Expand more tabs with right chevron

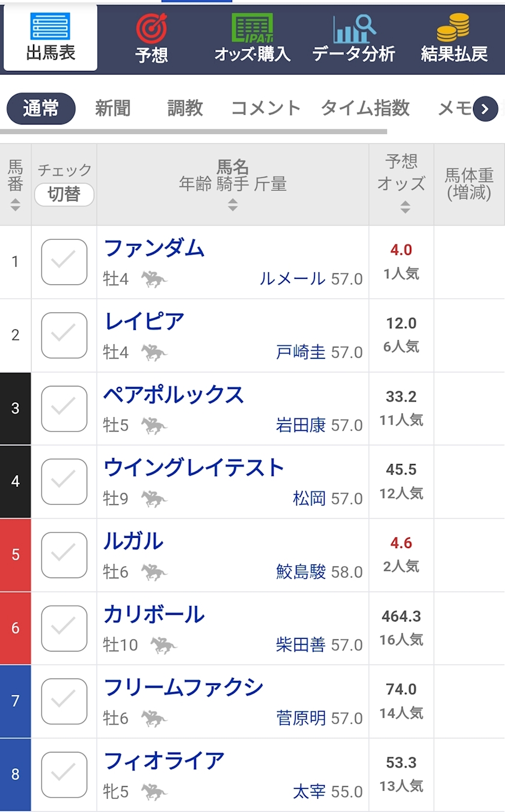pyautogui.click(x=485, y=109)
